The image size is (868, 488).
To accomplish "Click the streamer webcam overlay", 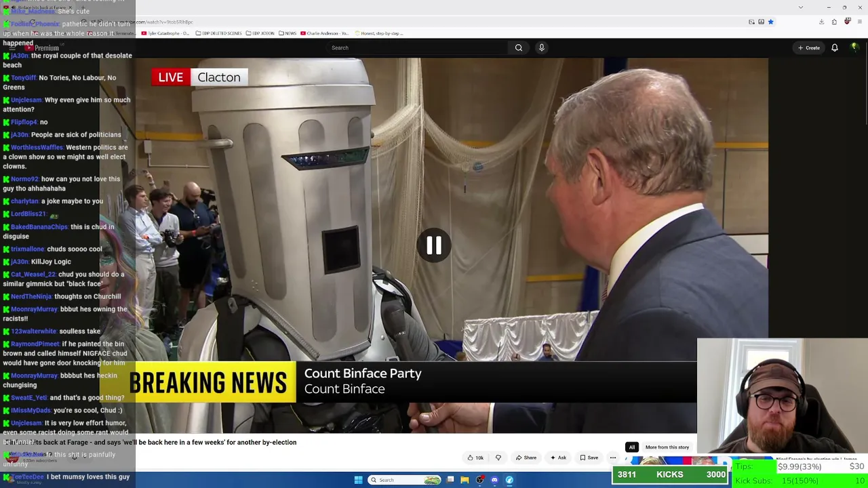I will (x=782, y=395).
